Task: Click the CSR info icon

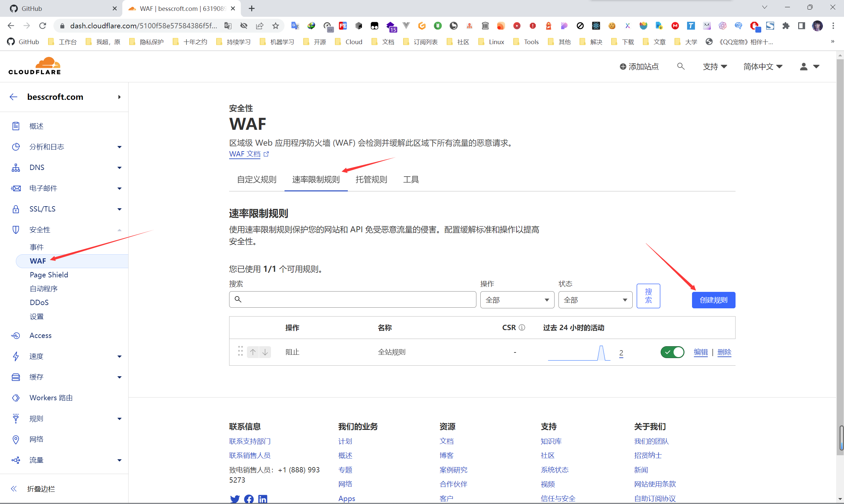Action: click(x=522, y=327)
